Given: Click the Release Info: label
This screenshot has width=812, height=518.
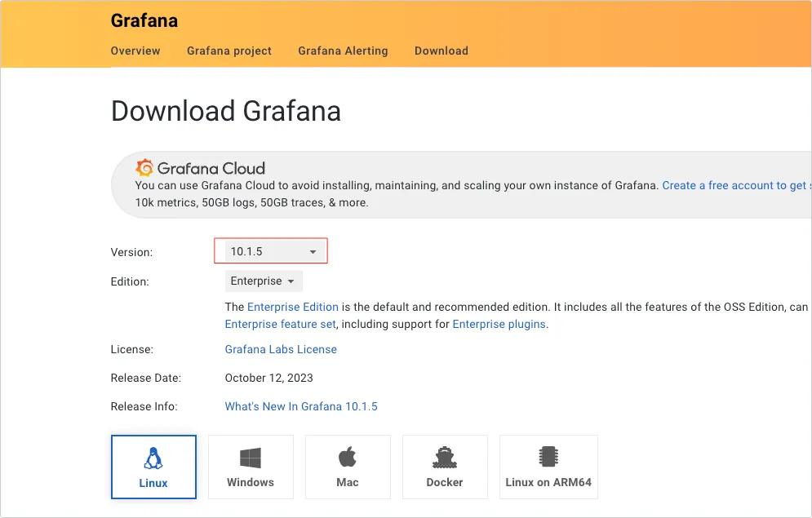Looking at the screenshot, I should tap(144, 406).
